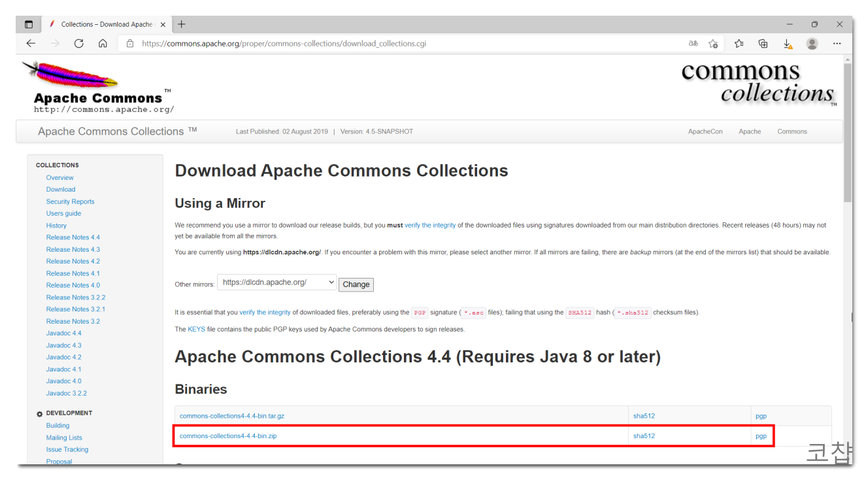Click the browser Forward arrow

(55, 43)
